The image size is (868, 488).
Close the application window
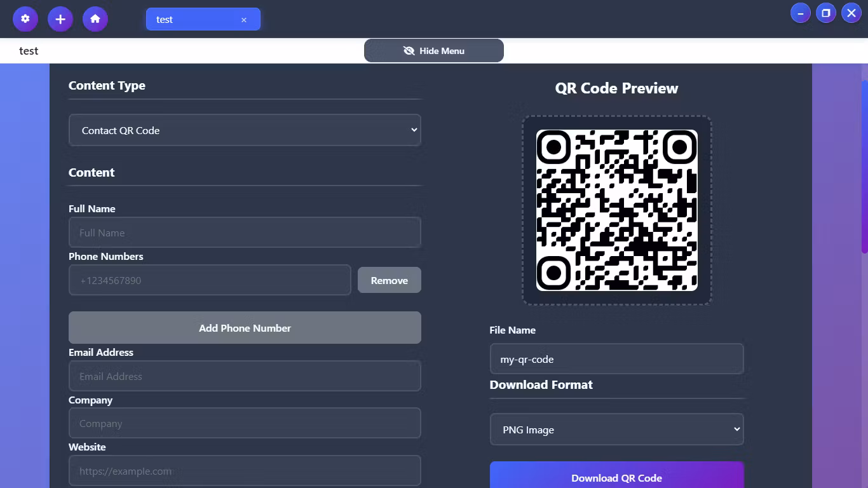(851, 13)
